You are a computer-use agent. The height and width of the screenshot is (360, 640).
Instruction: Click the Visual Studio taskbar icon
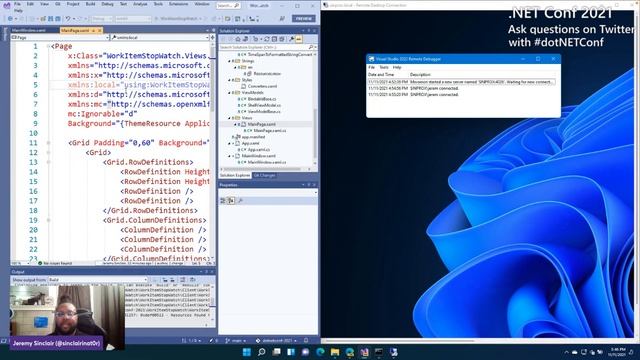click(364, 352)
